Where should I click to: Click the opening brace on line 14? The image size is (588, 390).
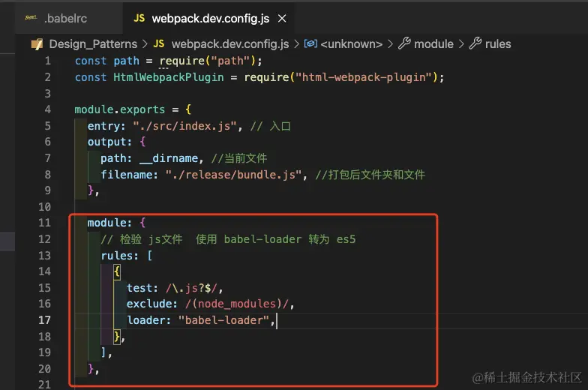pyautogui.click(x=117, y=271)
